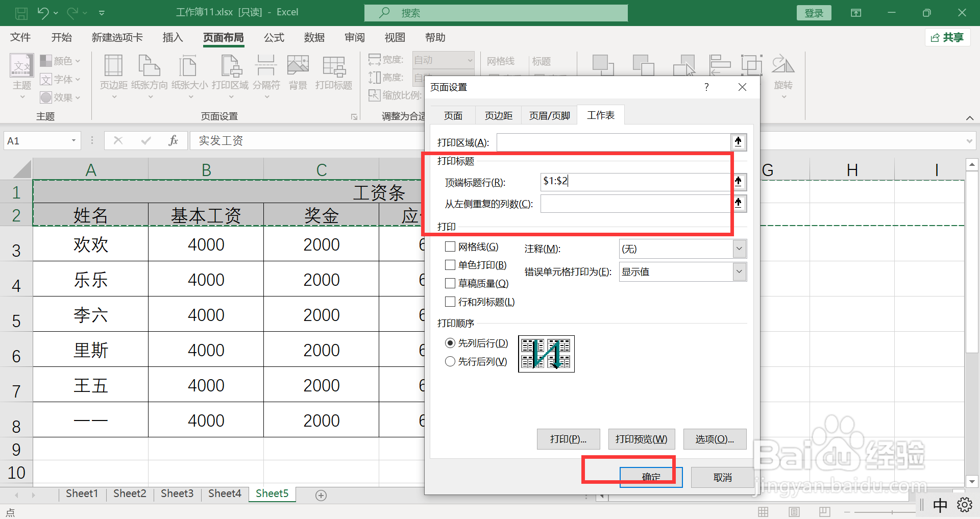This screenshot has height=519, width=980.
Task: Click the Cancel (取消) button
Action: [722, 477]
